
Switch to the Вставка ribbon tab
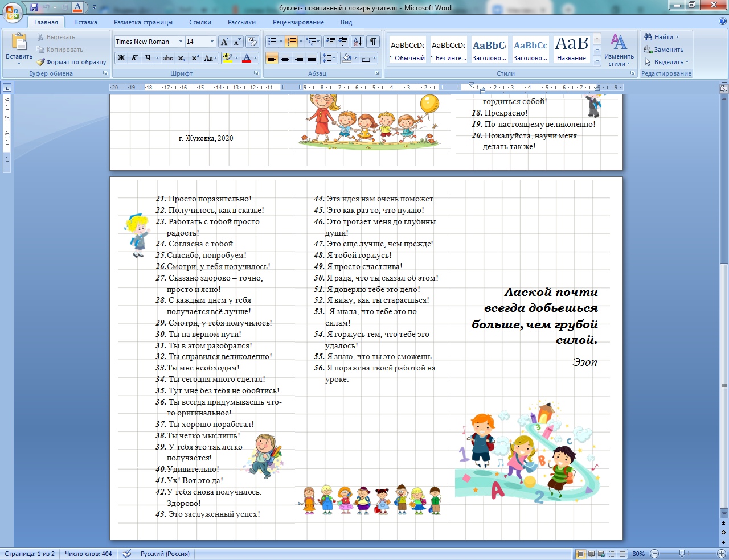(x=85, y=22)
